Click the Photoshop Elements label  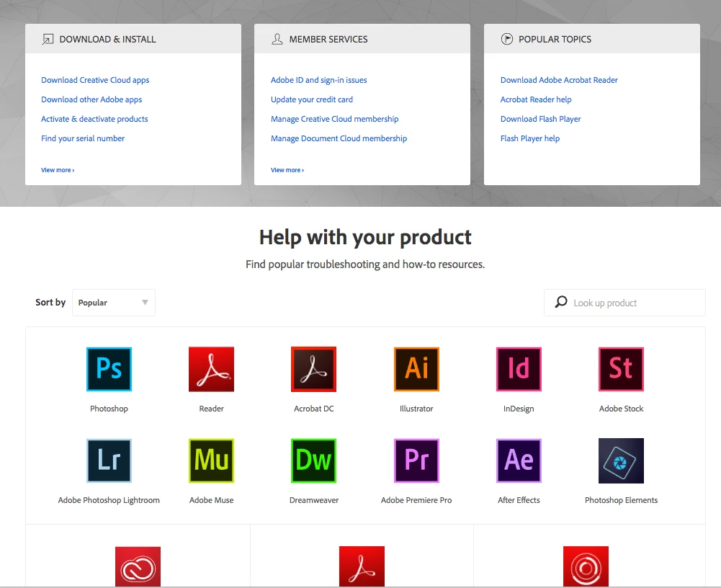(x=621, y=500)
